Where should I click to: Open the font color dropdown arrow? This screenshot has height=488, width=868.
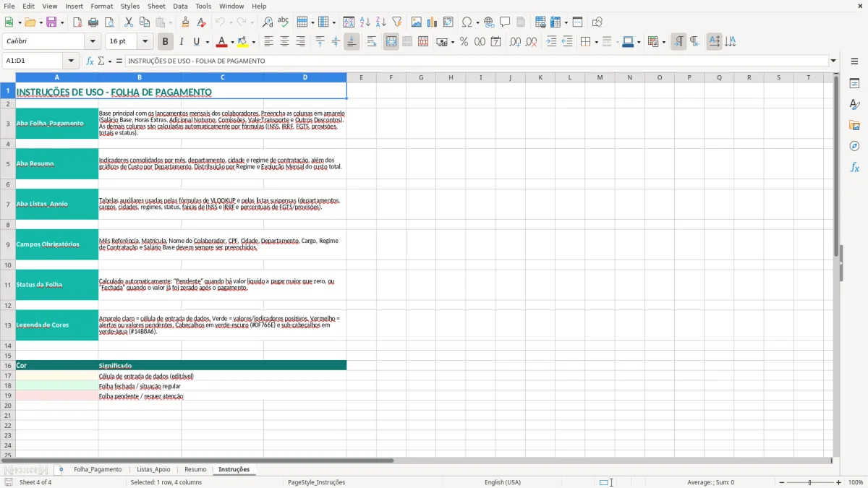click(x=232, y=42)
